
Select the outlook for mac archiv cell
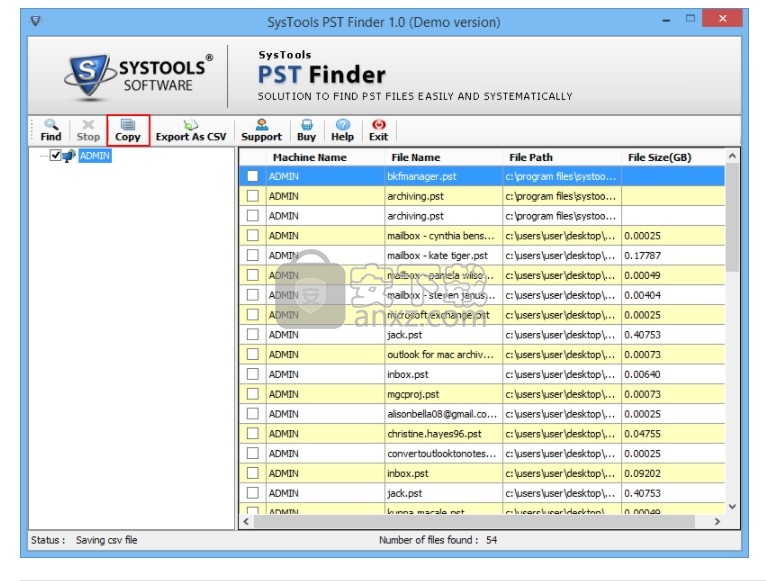coord(444,354)
